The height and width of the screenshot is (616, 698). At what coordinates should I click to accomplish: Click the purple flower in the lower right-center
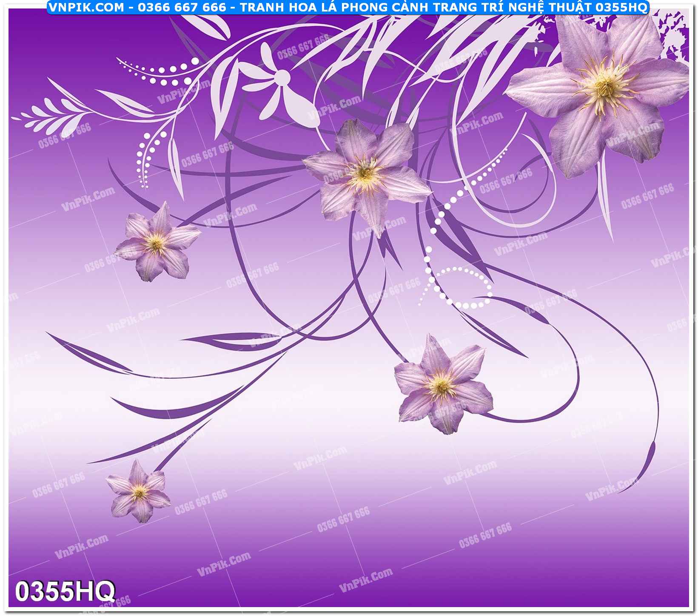(x=442, y=385)
